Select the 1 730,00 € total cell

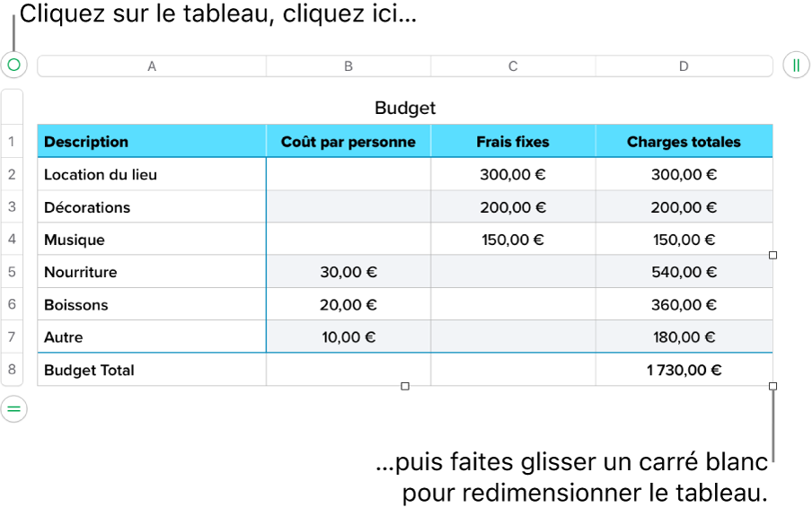(x=684, y=370)
